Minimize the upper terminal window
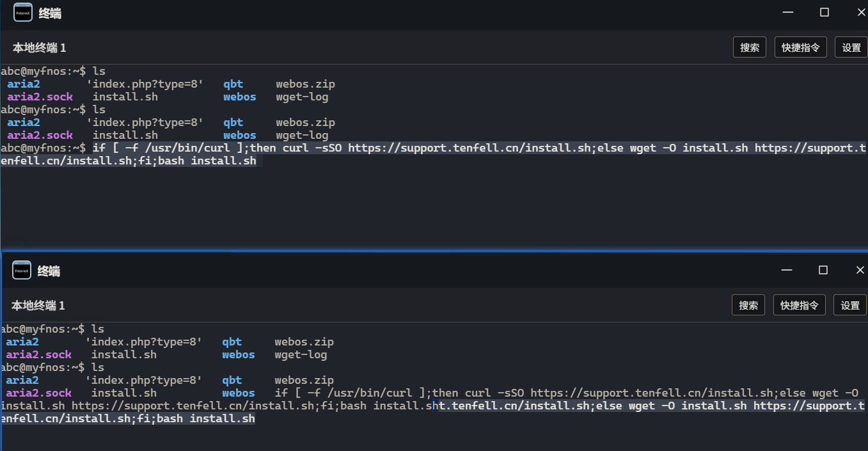This screenshot has width=868, height=451. point(789,13)
